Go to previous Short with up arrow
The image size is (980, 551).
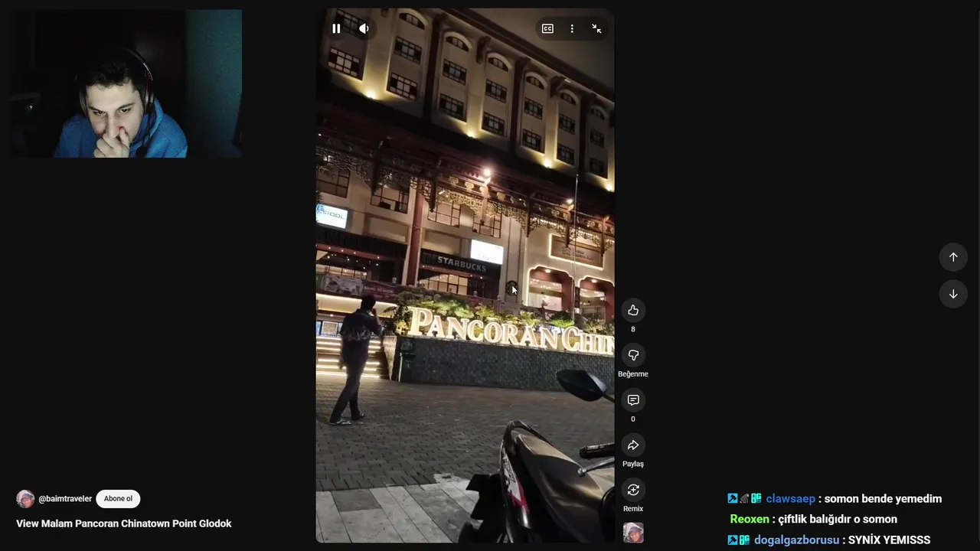953,257
